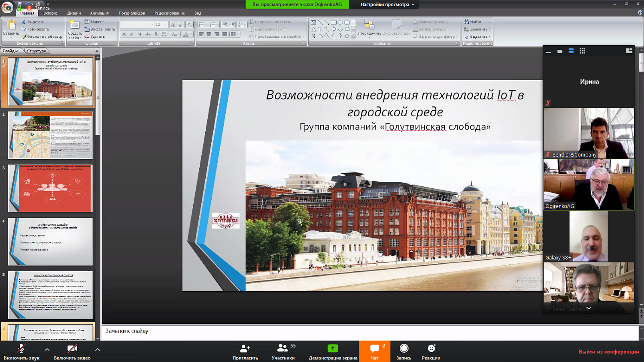
Task: Start camera with Включить видео
Action: click(72, 352)
